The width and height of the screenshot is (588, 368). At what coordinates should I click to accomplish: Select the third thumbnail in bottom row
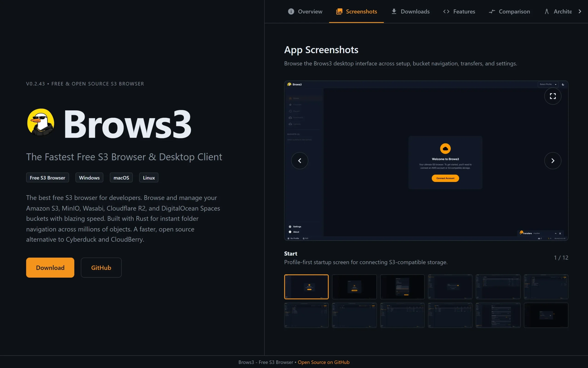pyautogui.click(x=402, y=315)
